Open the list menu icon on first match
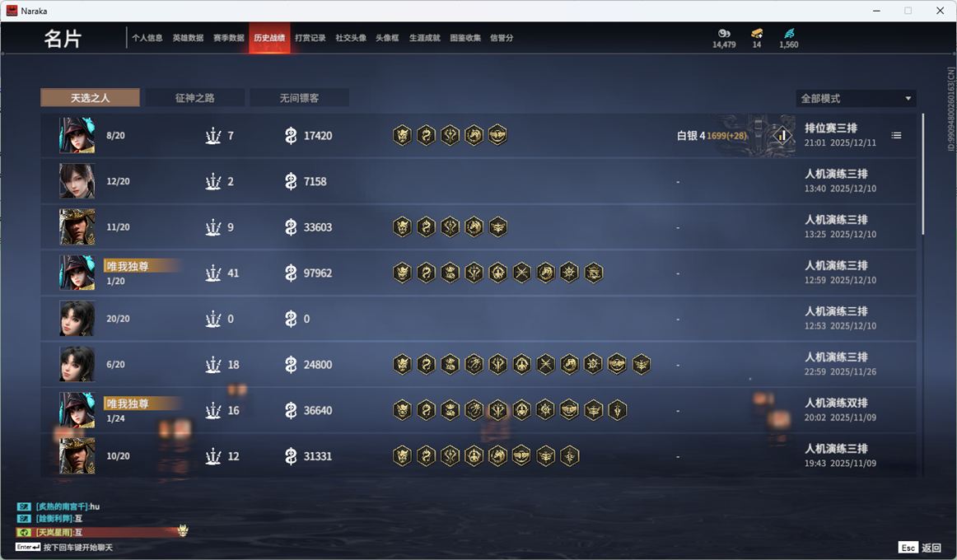 pyautogui.click(x=896, y=135)
